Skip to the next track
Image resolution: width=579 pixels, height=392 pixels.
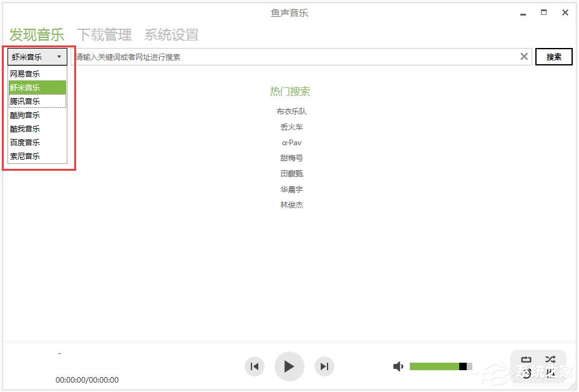coord(324,366)
